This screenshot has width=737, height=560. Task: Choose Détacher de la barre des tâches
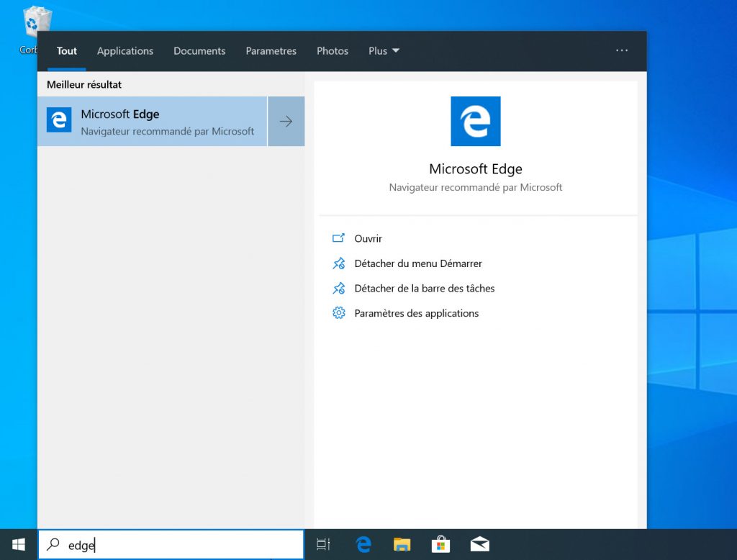pos(425,288)
